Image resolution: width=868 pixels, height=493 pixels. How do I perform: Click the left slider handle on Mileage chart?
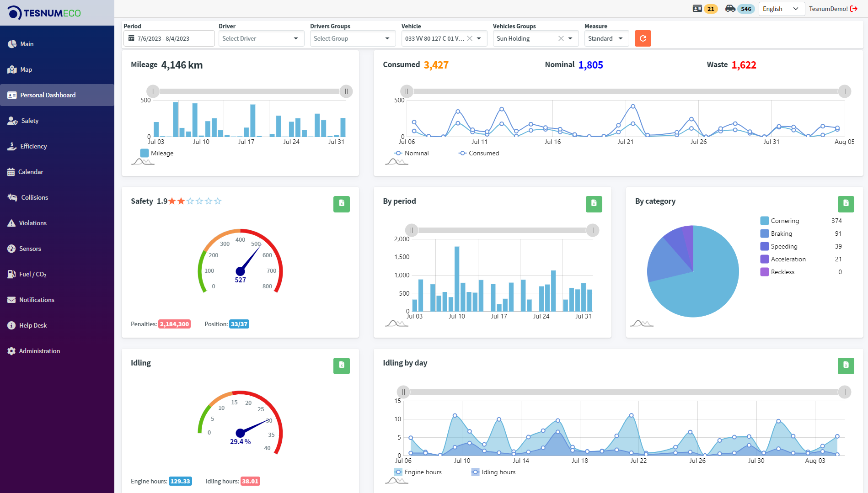(x=153, y=91)
